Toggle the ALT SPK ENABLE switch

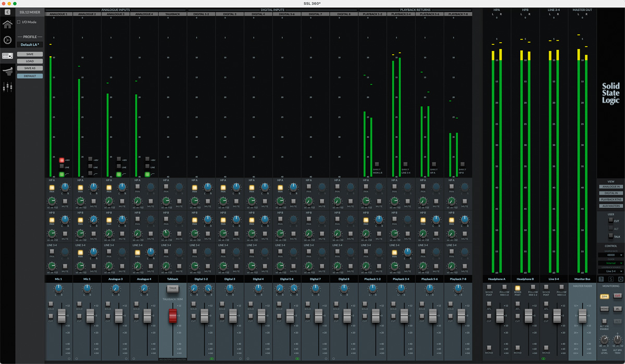coord(605,320)
